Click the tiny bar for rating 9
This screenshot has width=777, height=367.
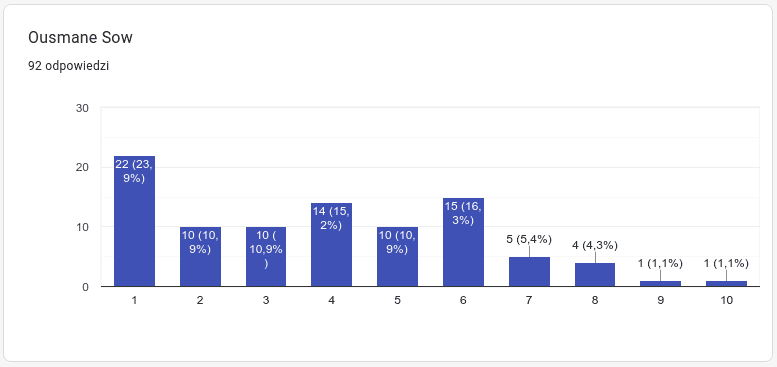click(x=661, y=283)
